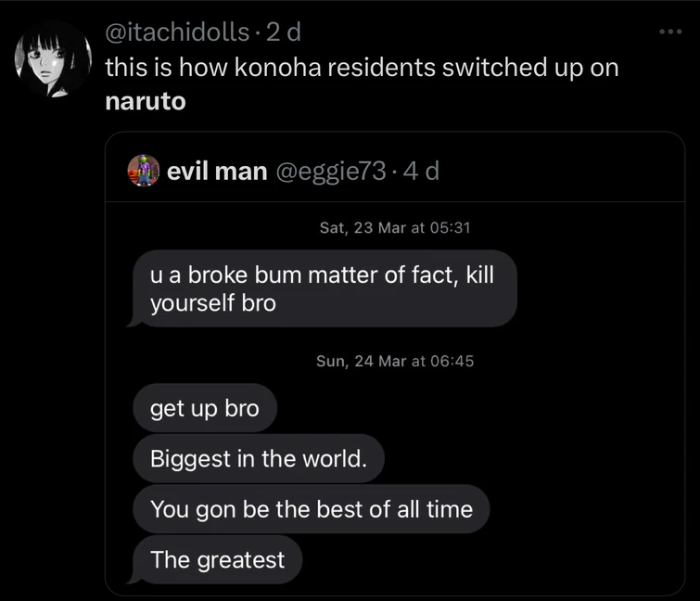Select the 'get up bro' message bubble

click(205, 408)
